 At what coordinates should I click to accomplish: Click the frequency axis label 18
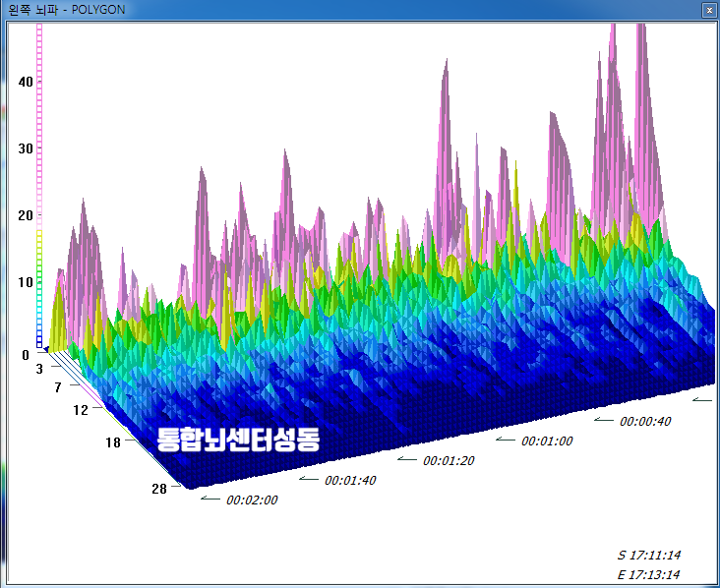(113, 443)
